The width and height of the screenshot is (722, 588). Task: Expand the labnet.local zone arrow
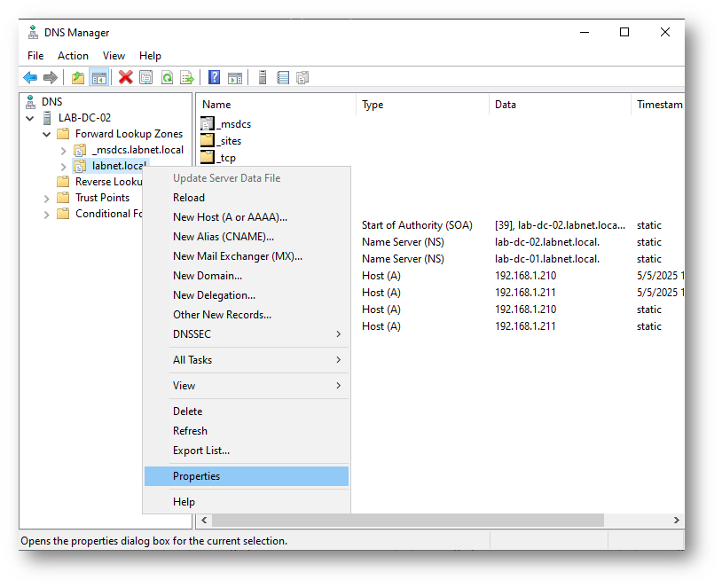coord(64,167)
